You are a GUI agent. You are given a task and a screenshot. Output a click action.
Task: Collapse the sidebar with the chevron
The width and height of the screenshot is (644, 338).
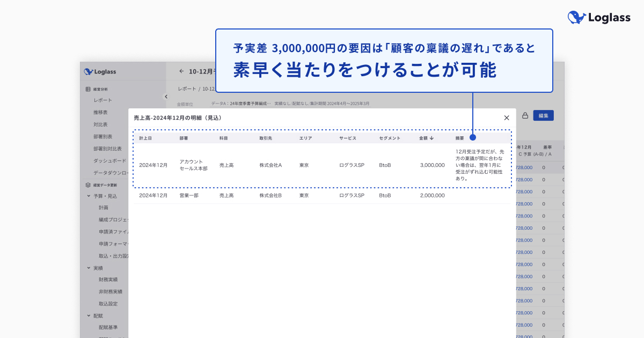tap(166, 97)
